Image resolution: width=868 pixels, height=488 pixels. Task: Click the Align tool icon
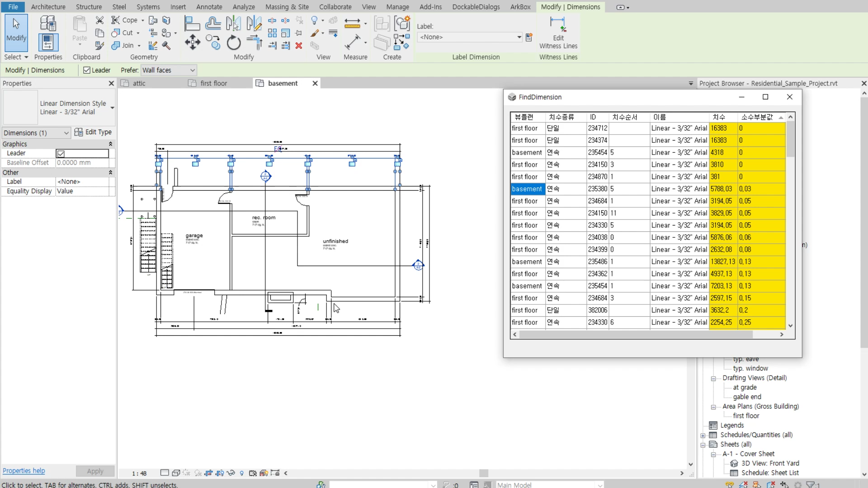pyautogui.click(x=192, y=23)
